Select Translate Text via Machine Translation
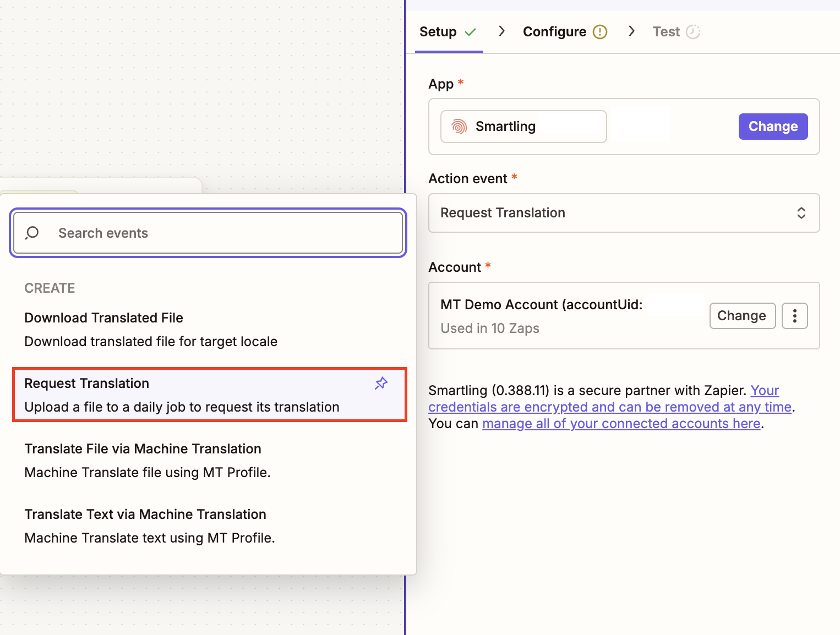840x635 pixels. [145, 514]
